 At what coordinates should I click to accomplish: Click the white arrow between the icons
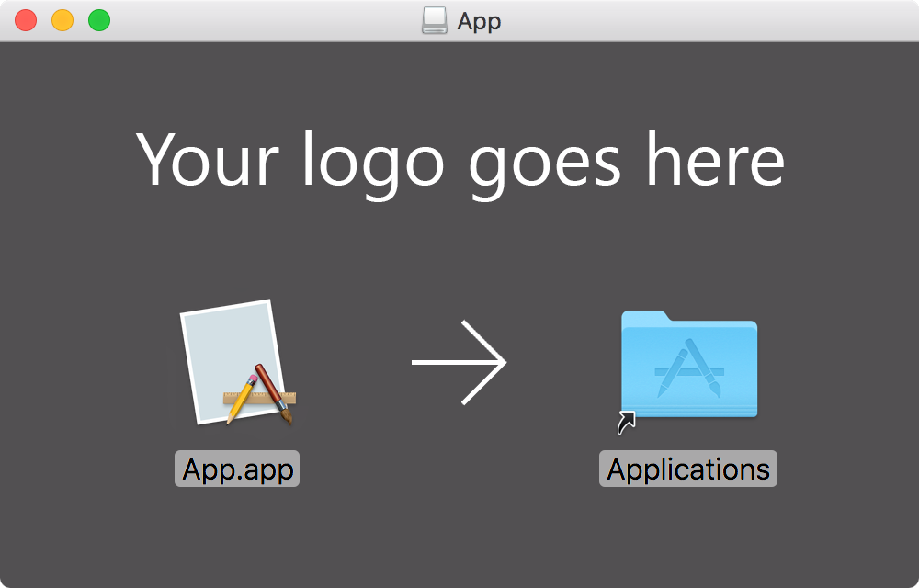(459, 363)
